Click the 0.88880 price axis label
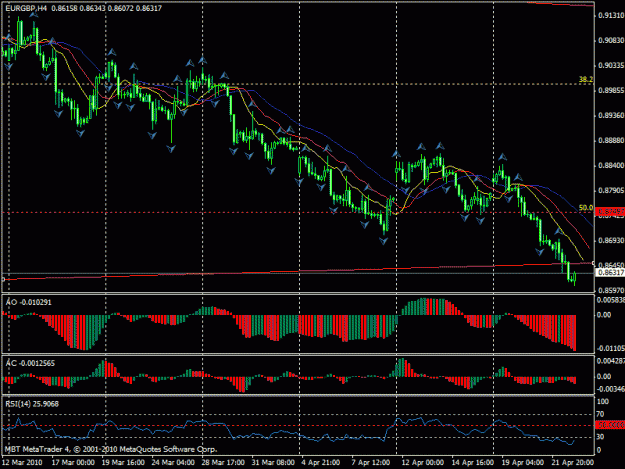625x469 pixels. 611,141
